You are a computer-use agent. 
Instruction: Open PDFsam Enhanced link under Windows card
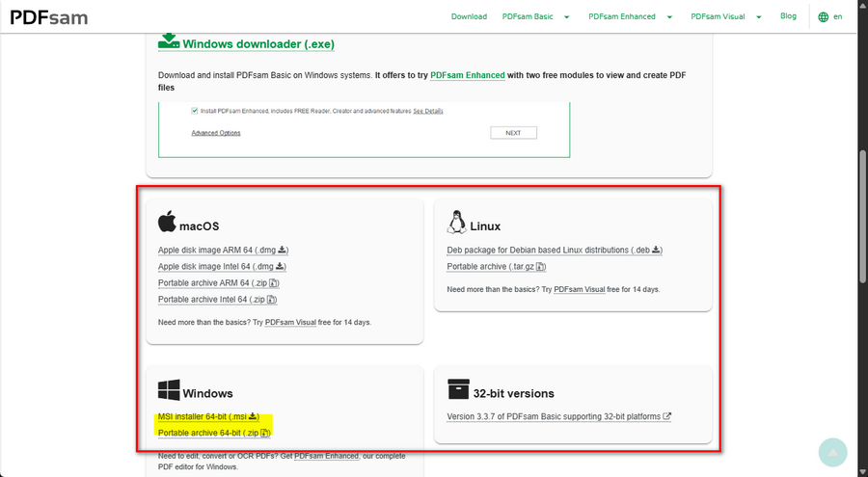pyautogui.click(x=326, y=456)
